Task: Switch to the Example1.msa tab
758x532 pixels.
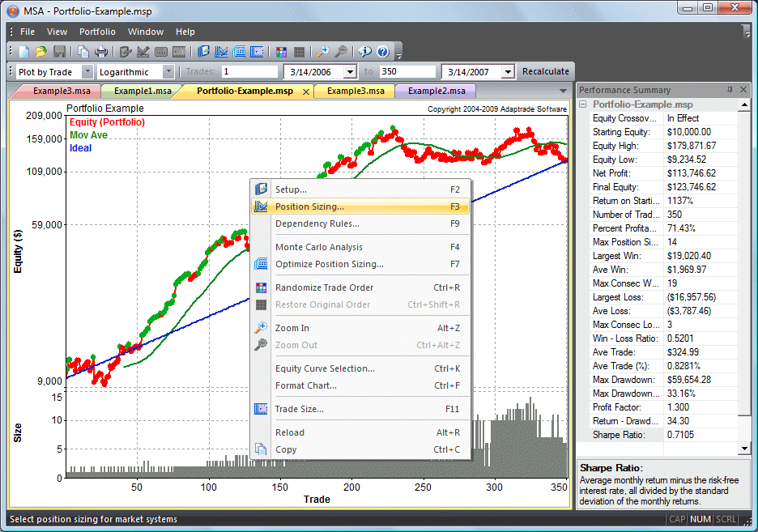Action: pyautogui.click(x=143, y=91)
